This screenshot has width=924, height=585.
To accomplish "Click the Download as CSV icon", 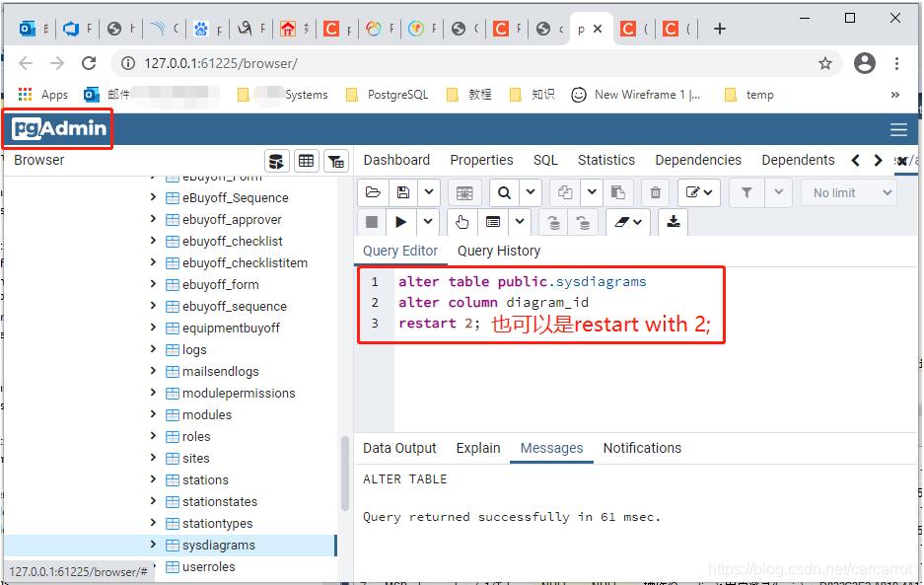I will (x=674, y=222).
